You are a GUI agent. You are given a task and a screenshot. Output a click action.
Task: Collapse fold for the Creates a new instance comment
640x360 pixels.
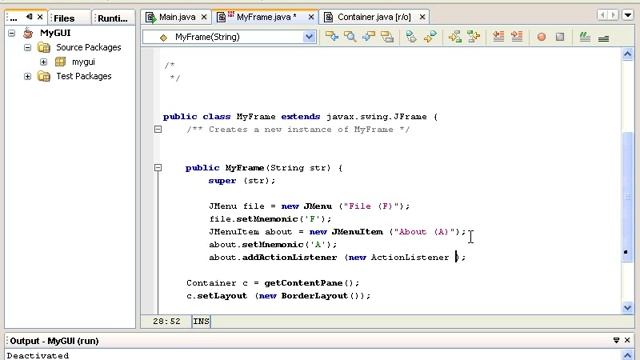(158, 129)
